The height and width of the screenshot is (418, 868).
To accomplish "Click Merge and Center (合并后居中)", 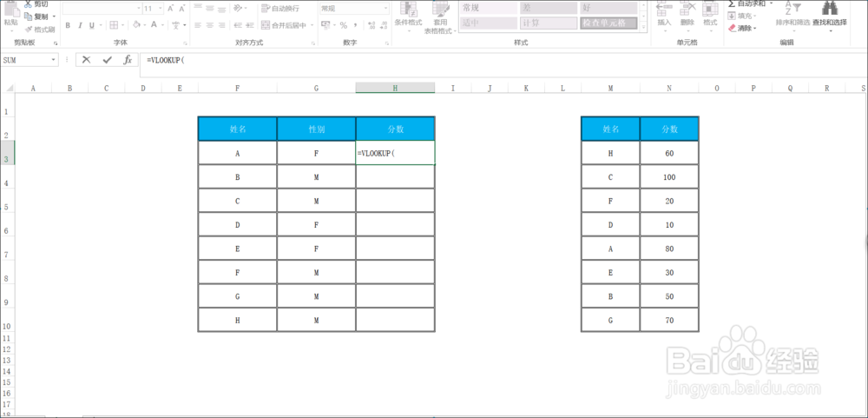I will tap(284, 25).
